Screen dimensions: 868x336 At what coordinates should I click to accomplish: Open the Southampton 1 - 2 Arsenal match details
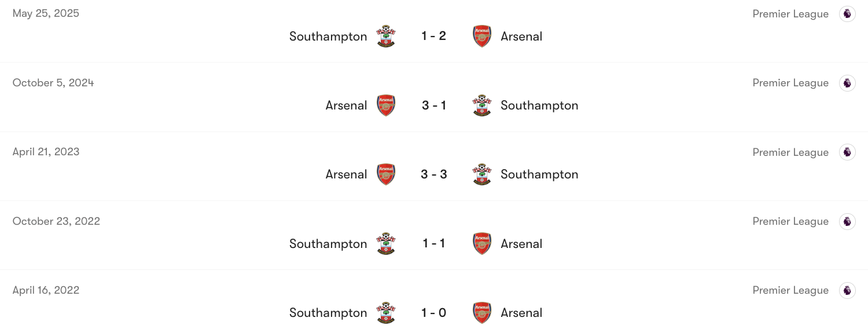[x=434, y=35]
